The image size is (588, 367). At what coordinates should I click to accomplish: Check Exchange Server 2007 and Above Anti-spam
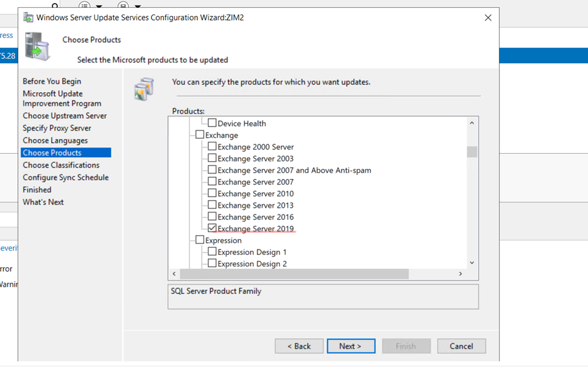pos(212,170)
